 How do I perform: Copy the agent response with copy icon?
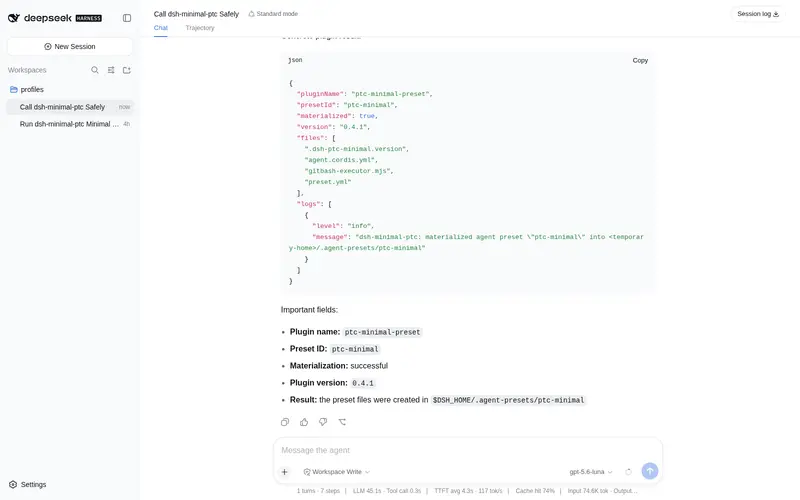pyautogui.click(x=285, y=422)
